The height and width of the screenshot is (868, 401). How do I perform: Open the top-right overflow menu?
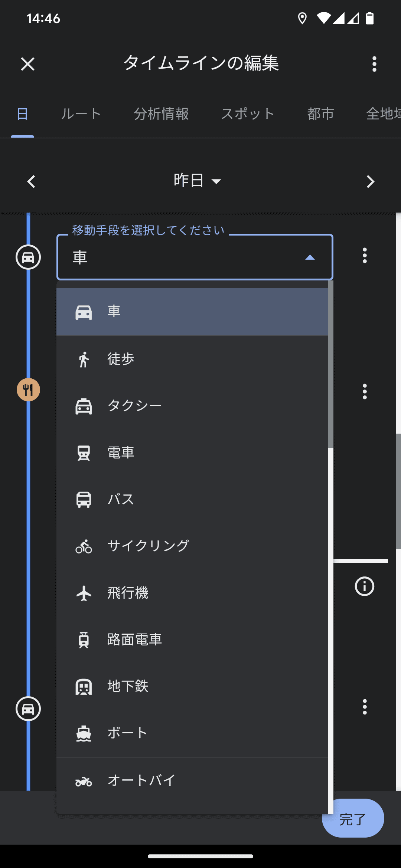point(374,64)
